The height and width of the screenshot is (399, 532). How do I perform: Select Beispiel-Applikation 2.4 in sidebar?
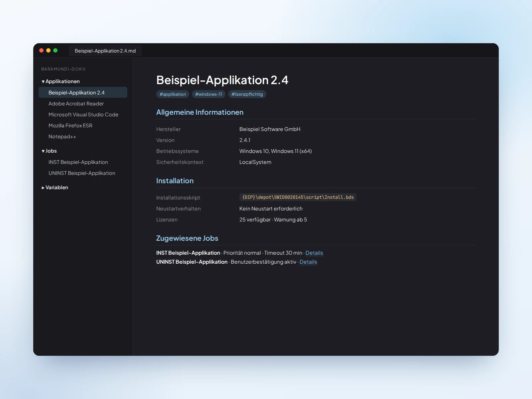tap(83, 92)
